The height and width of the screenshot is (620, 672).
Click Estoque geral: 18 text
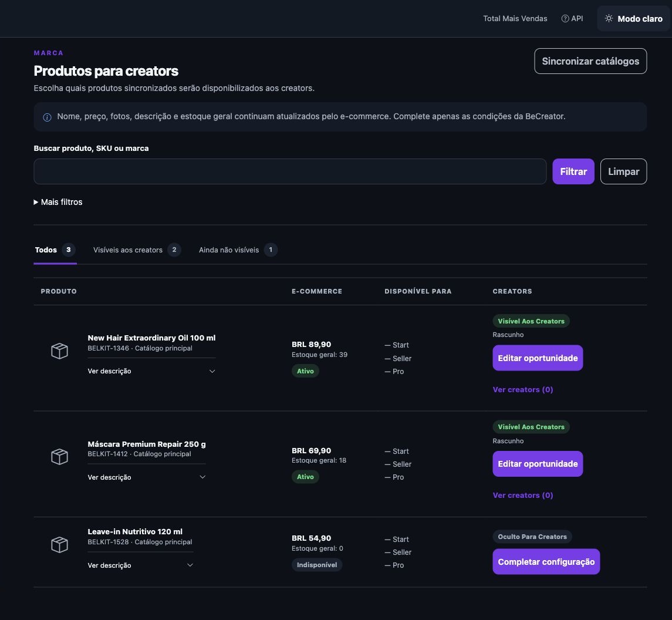coord(319,460)
